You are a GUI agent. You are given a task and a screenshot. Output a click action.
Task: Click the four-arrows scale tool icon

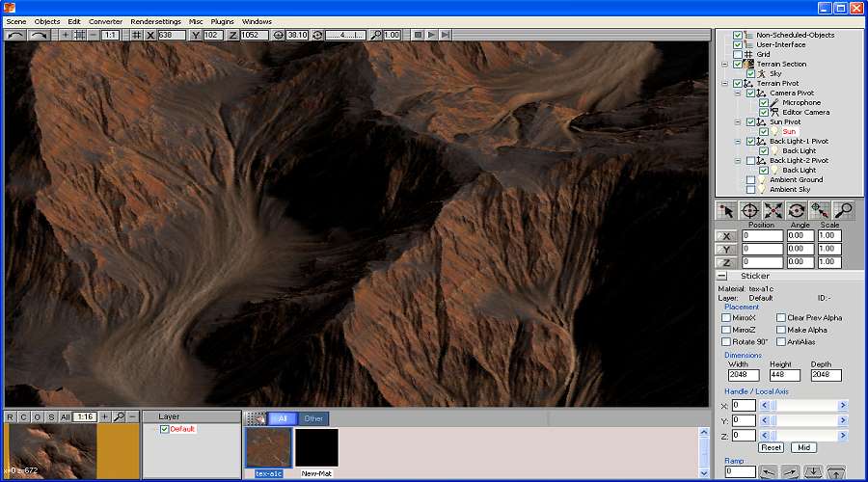773,210
